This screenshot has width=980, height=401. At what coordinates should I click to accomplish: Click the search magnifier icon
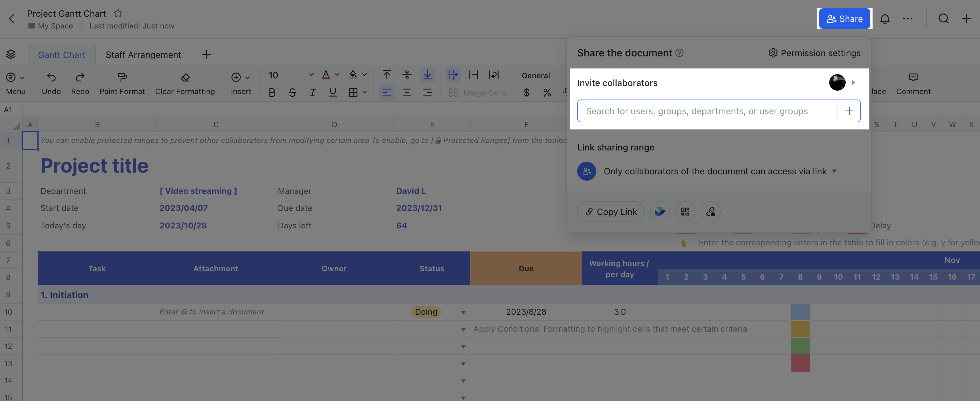943,19
